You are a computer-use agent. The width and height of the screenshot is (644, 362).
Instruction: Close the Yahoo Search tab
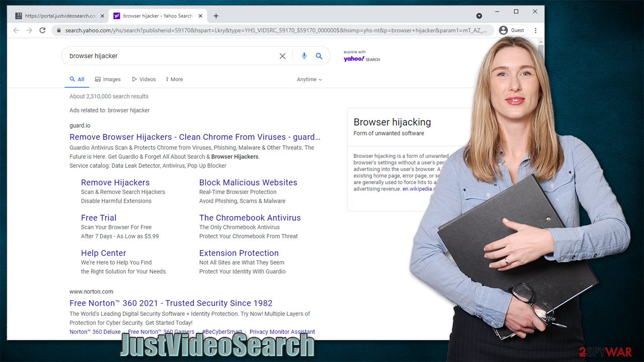tap(199, 16)
